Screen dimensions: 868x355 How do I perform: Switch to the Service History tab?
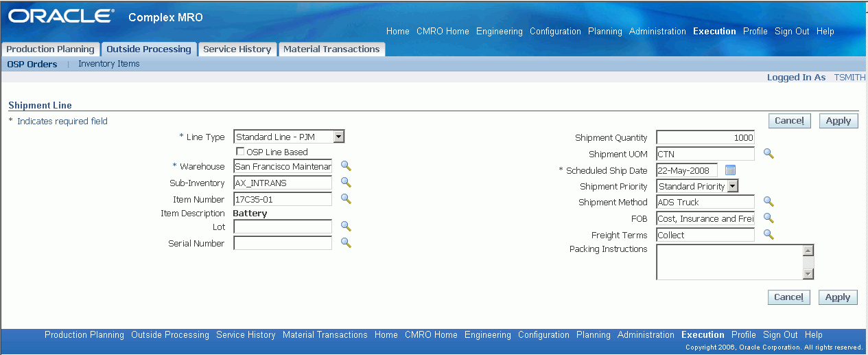coord(238,49)
